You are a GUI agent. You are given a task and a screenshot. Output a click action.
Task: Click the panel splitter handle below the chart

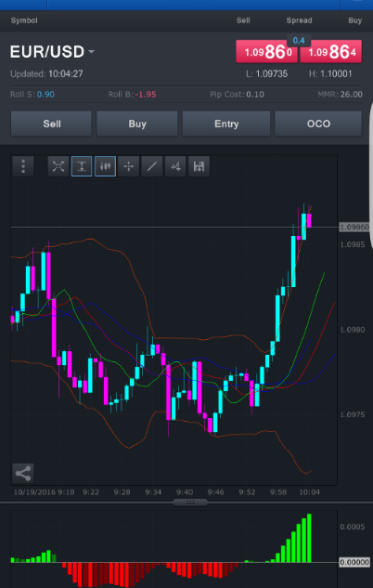tap(190, 503)
